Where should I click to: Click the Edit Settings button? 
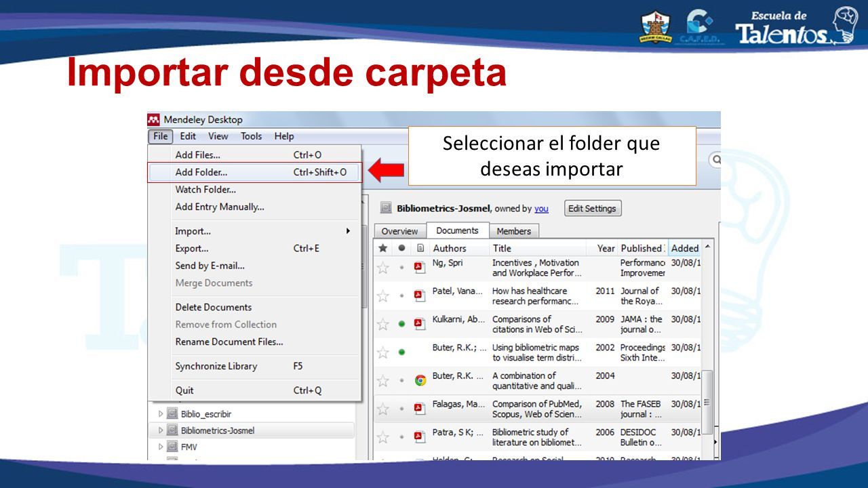tap(593, 209)
